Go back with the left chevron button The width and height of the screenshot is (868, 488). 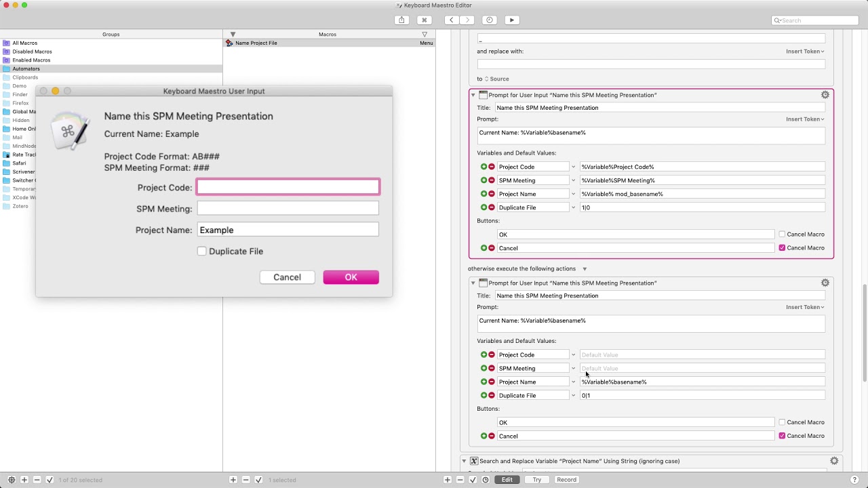[x=451, y=20]
